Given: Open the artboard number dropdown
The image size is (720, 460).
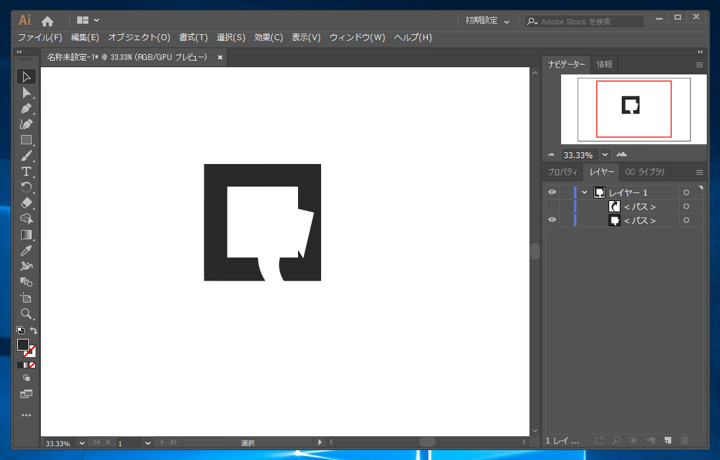Looking at the screenshot, I should tap(147, 443).
